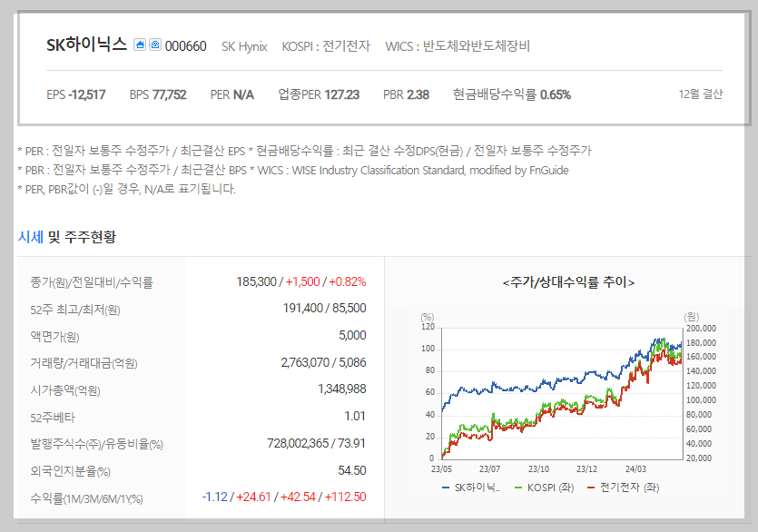Viewport: 758px width, 532px height.
Task: Click the red +1,500 price change
Action: [302, 282]
